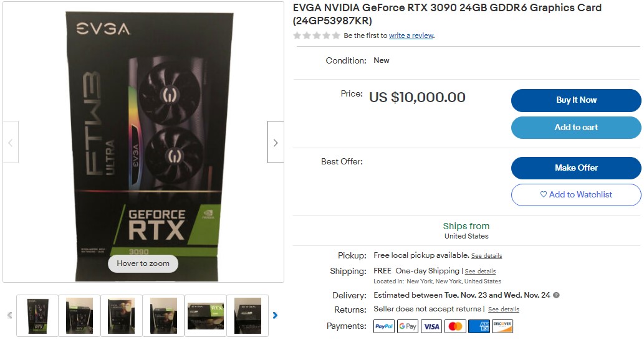Open See details link for pickup
Viewport: 644px width, 350px height.
click(487, 255)
